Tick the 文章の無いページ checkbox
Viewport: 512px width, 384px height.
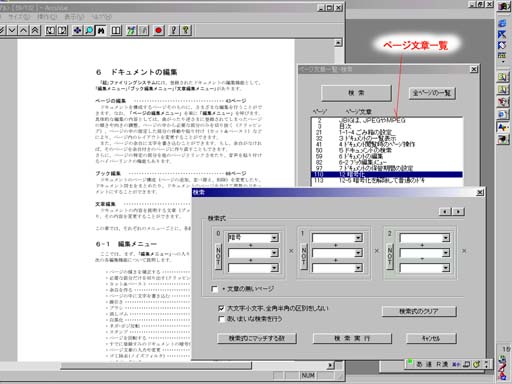215,289
